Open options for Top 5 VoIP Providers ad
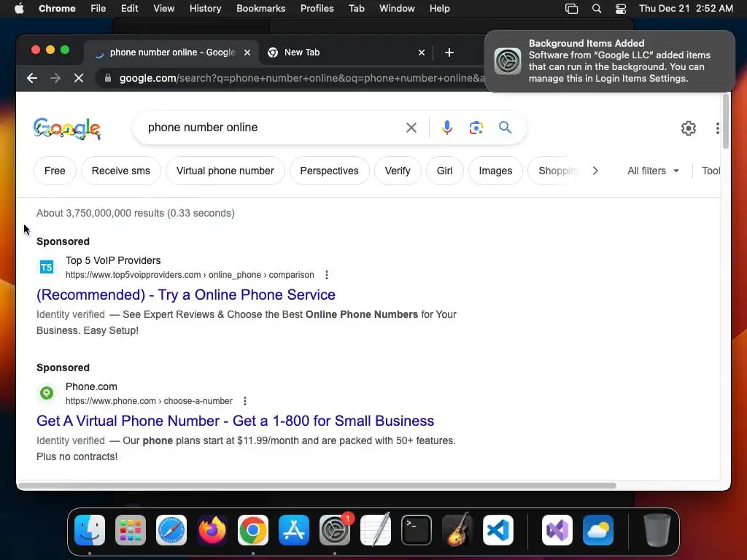The width and height of the screenshot is (747, 560). coord(327,275)
